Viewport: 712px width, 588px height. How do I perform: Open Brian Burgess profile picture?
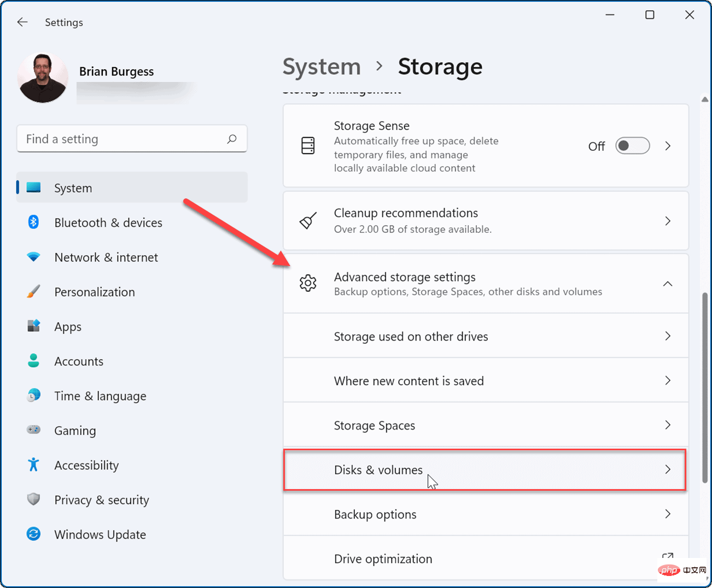click(x=43, y=78)
